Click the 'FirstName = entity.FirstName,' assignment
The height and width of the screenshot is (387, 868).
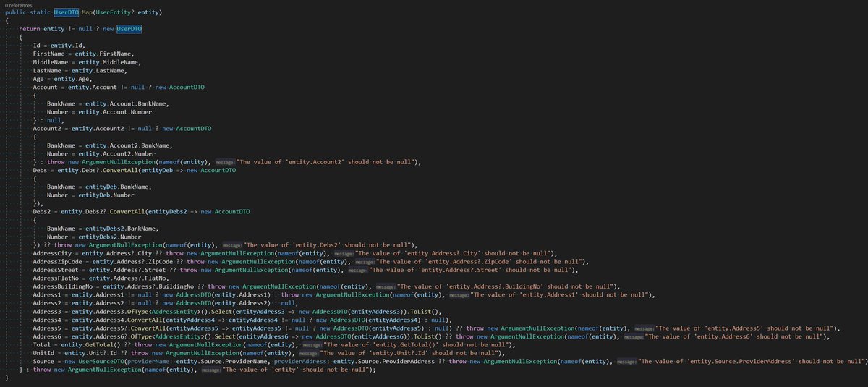(x=84, y=54)
